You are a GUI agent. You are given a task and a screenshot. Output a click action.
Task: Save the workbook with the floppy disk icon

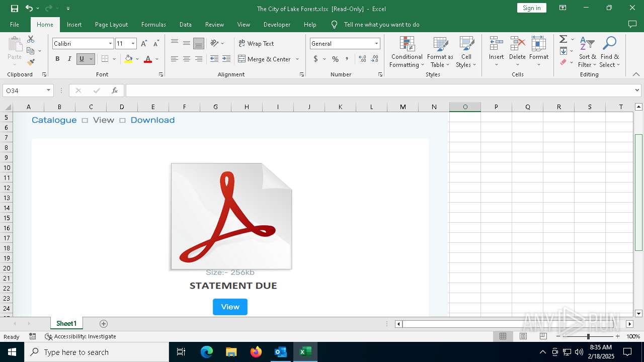(15, 8)
